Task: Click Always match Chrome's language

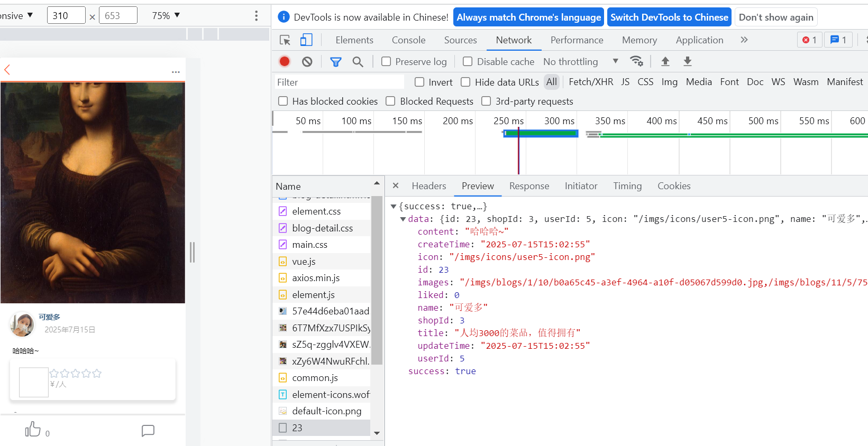Action: pyautogui.click(x=528, y=17)
